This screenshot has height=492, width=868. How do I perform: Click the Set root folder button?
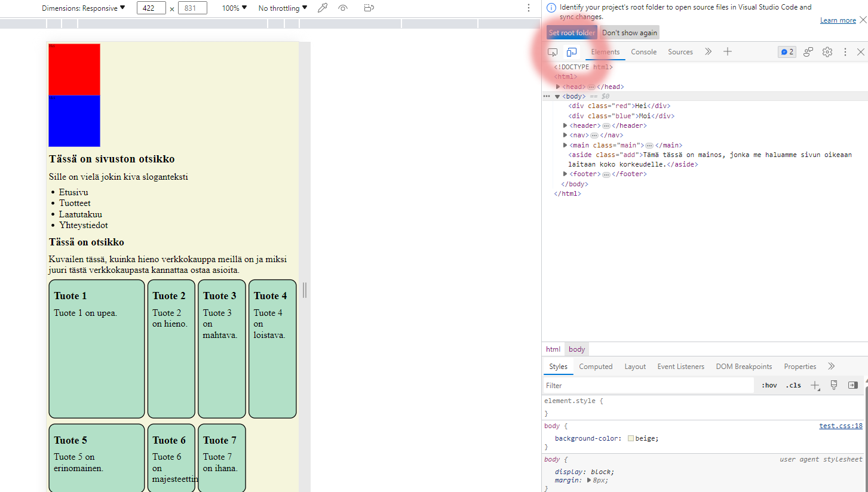coord(572,33)
